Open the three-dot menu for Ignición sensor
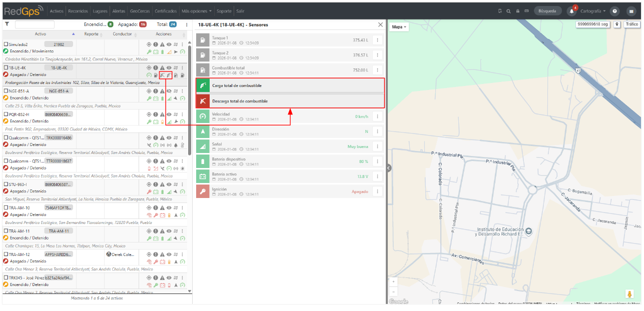The height and width of the screenshot is (311, 644). (x=377, y=191)
